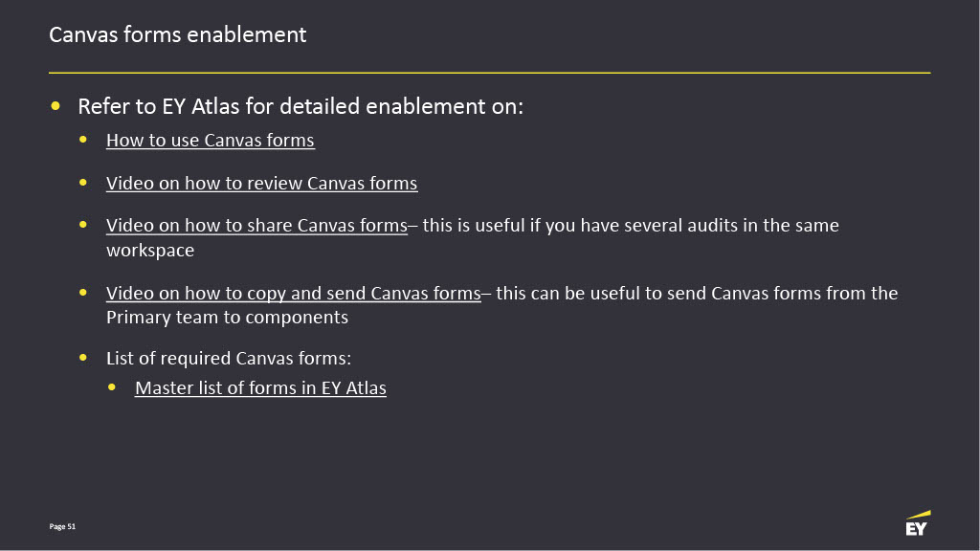Select the Canvas forms enablement slide title

coord(177,34)
